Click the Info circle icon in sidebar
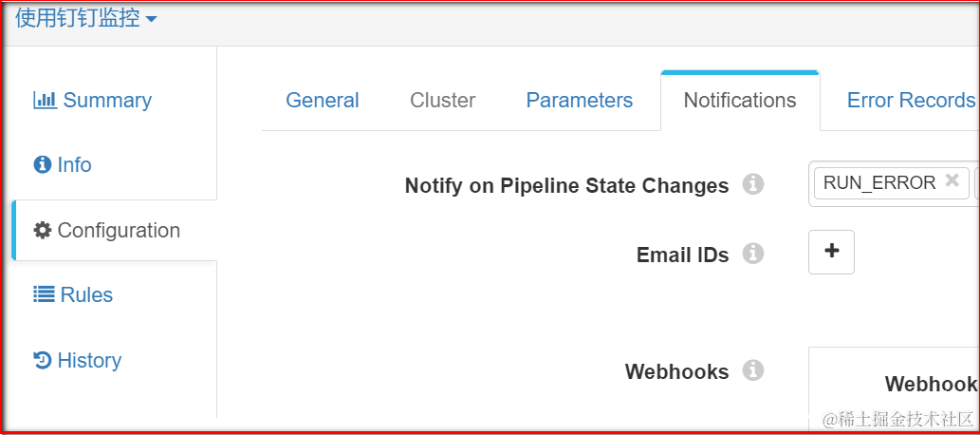 pyautogui.click(x=42, y=165)
